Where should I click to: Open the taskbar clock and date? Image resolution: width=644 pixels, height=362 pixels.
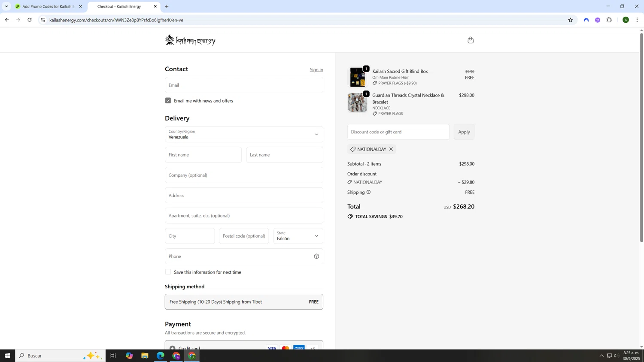tap(631, 356)
